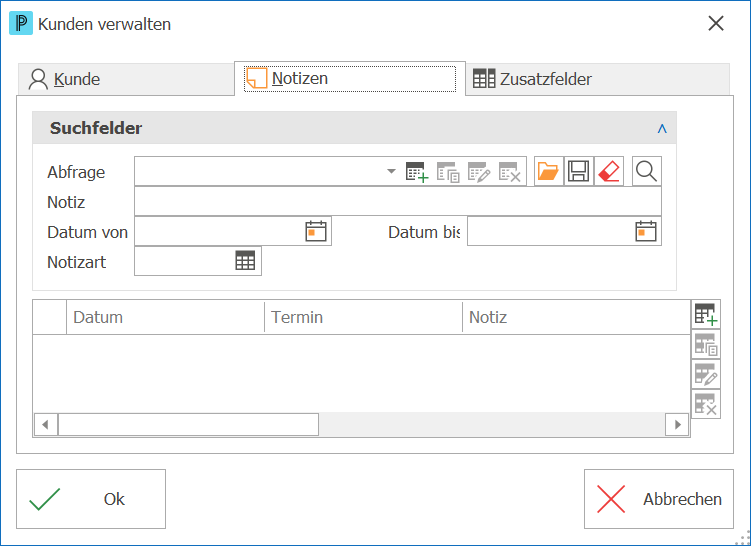Screen dimensions: 751x546
Task: Select the Notizen tab
Action: point(350,78)
